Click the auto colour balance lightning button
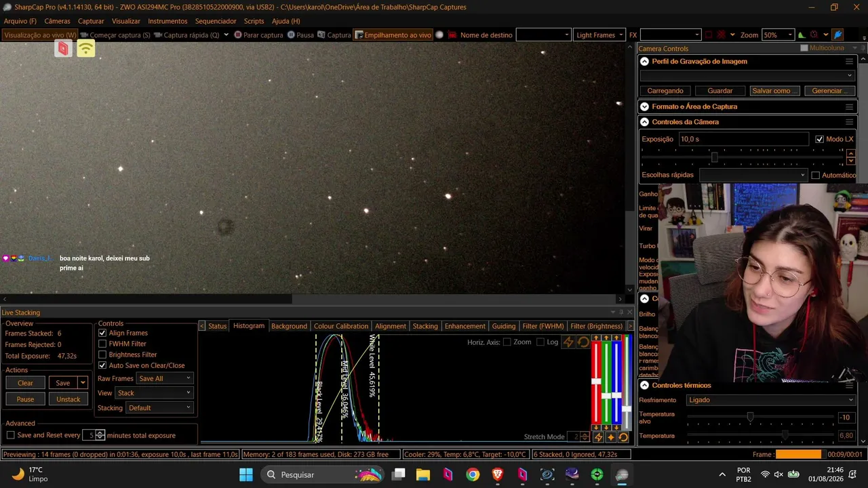 [x=598, y=437]
